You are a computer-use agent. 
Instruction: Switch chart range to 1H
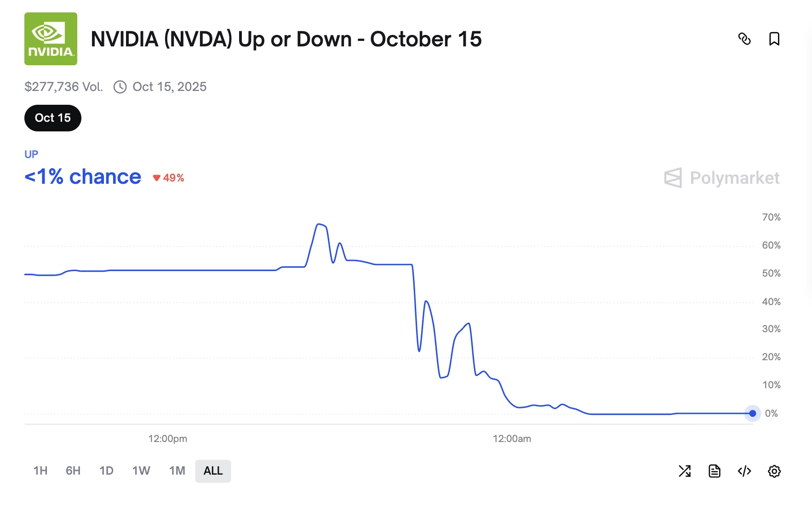[40, 471]
